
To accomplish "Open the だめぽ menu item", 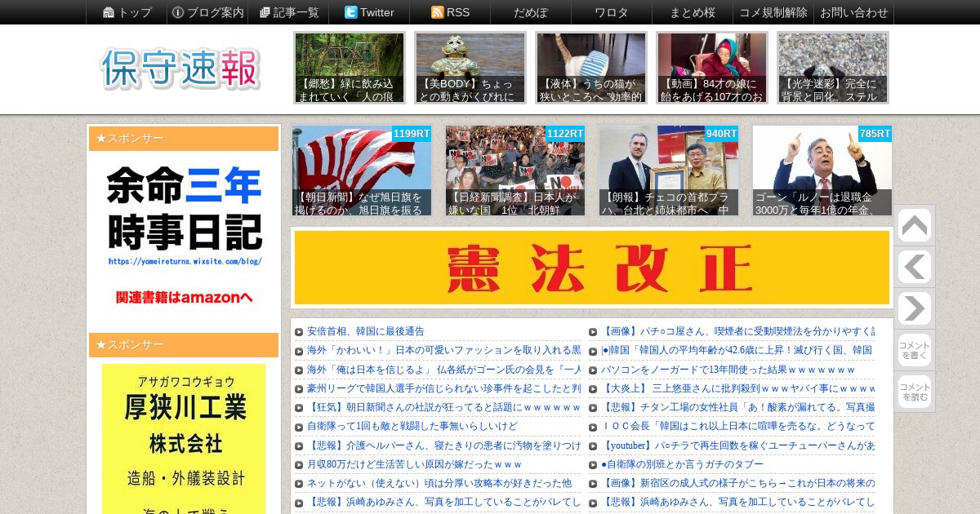I will click(531, 12).
